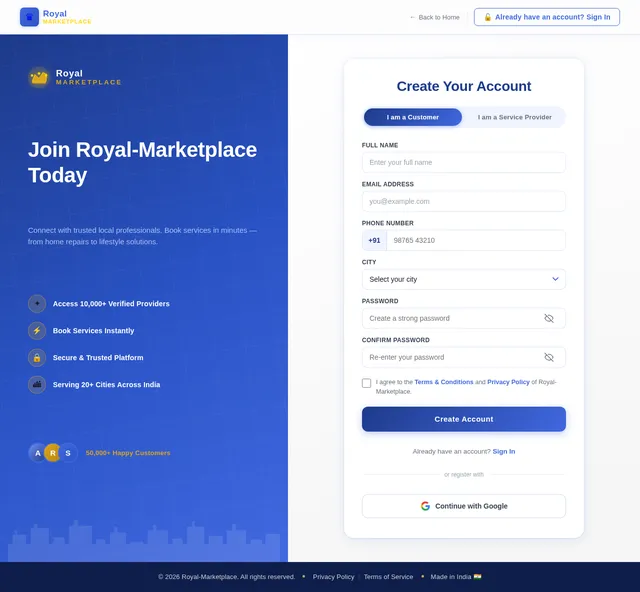The width and height of the screenshot is (640, 592).
Task: Toggle visibility of Confirm Password field
Action: (x=548, y=357)
